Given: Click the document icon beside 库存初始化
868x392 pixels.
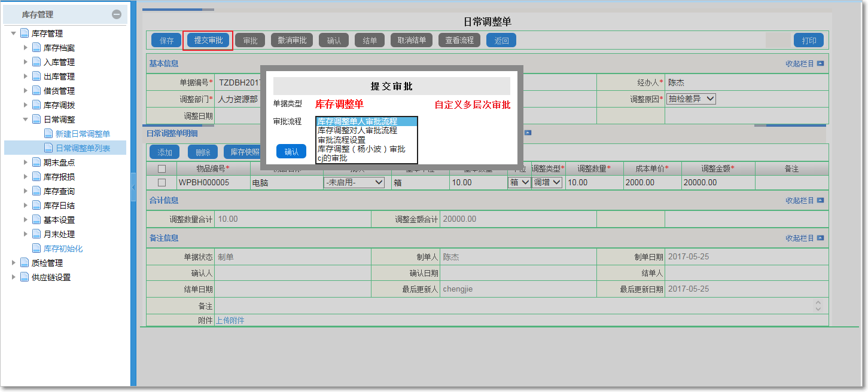Looking at the screenshot, I should (36, 249).
